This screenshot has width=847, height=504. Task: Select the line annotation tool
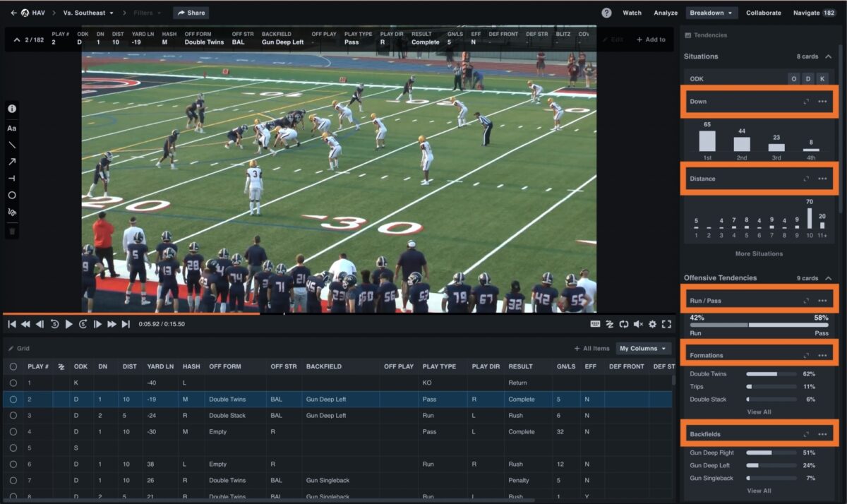12,145
